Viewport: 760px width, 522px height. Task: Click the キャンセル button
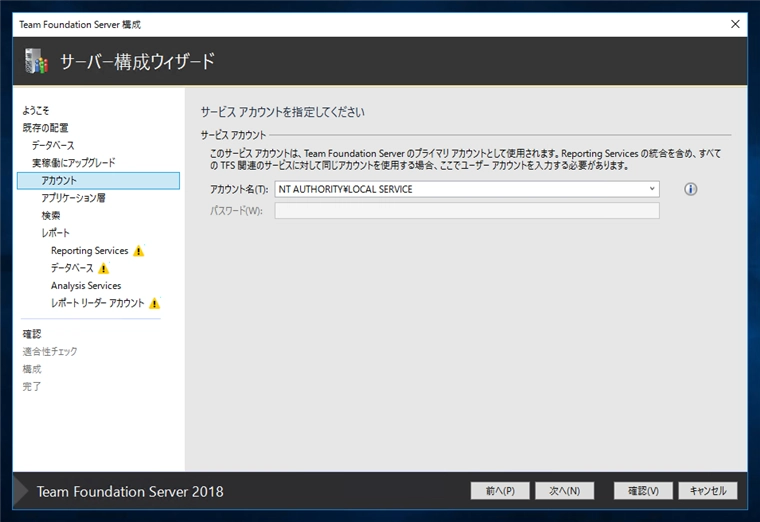(x=708, y=491)
